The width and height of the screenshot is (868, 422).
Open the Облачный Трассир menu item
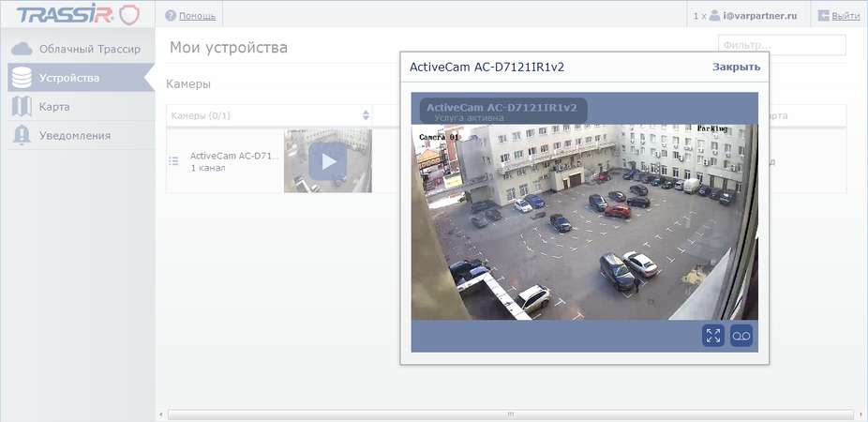coord(89,49)
